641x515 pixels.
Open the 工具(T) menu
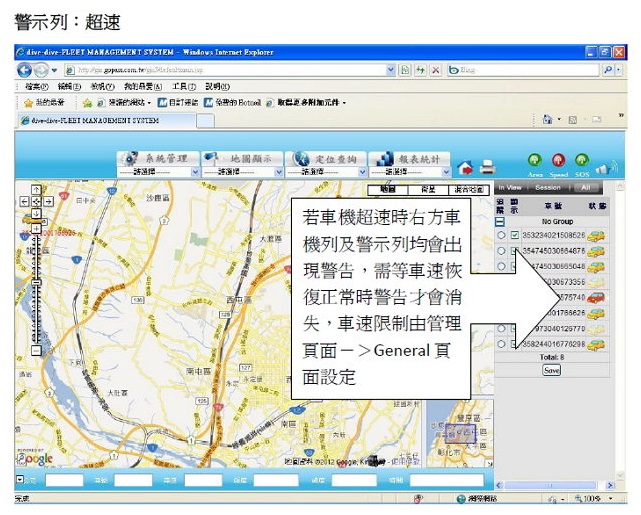pyautogui.click(x=184, y=87)
